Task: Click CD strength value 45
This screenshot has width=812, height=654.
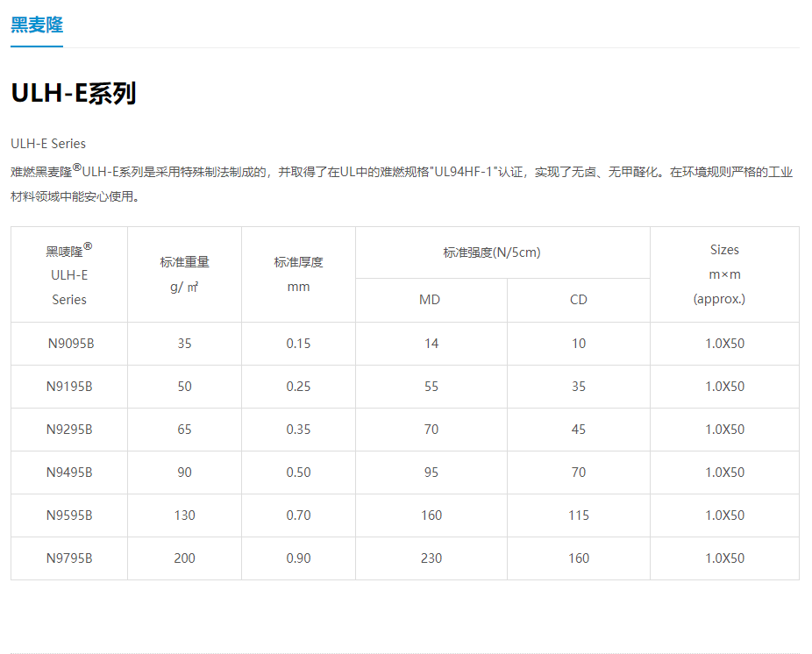Action: tap(579, 430)
